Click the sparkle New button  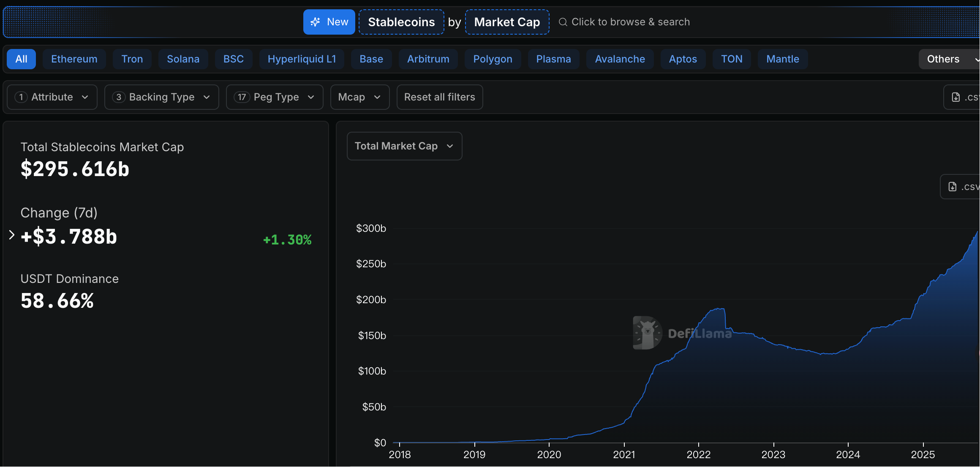[329, 22]
